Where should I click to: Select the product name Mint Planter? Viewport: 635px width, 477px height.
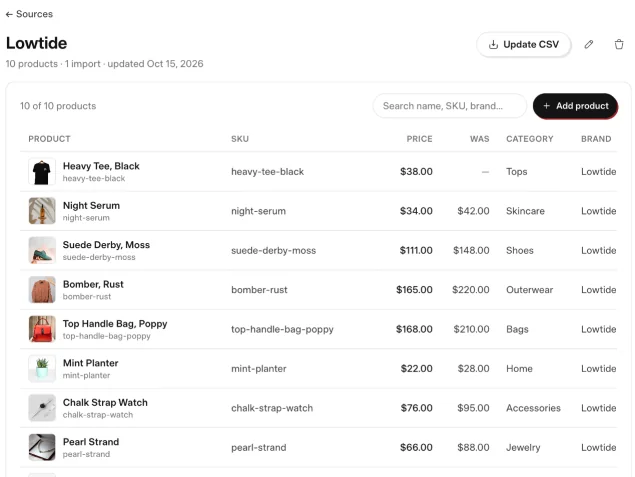click(91, 363)
